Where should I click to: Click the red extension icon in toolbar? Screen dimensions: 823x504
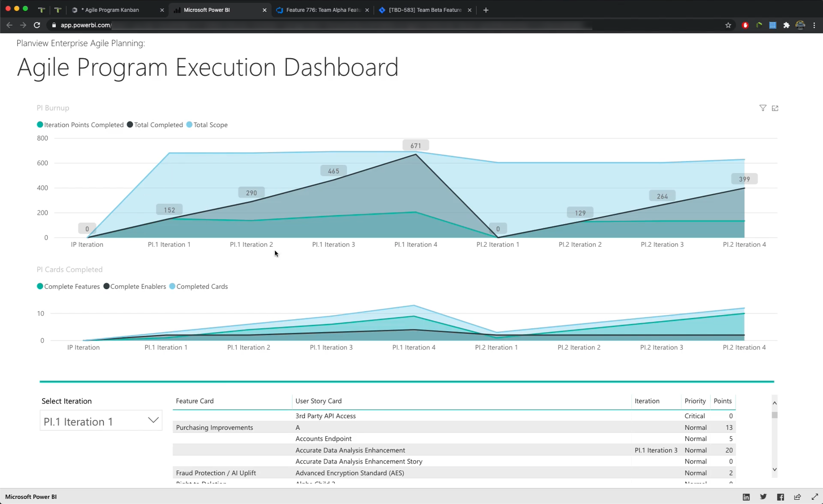click(x=745, y=25)
